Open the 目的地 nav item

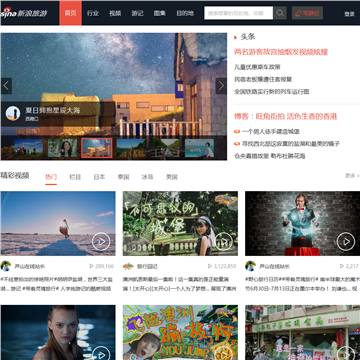coord(185,13)
